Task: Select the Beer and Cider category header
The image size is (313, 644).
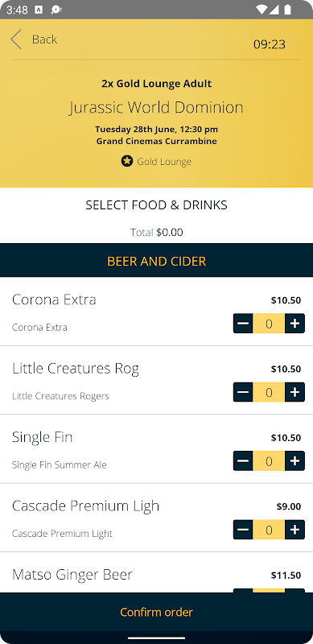Action: coord(156,260)
